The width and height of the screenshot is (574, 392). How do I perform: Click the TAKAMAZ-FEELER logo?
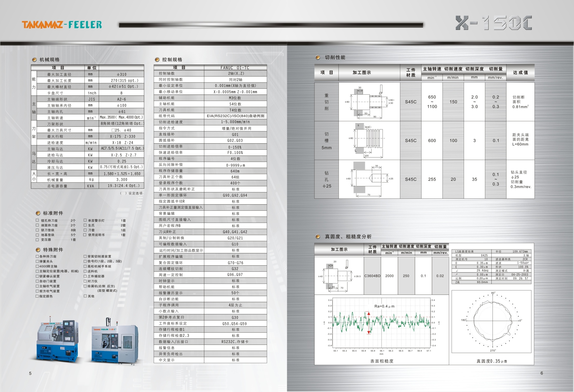[x=62, y=25]
